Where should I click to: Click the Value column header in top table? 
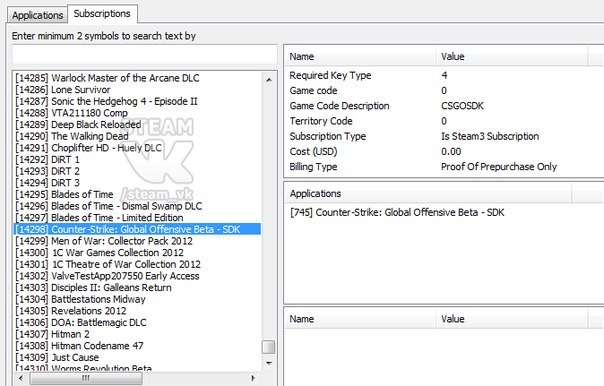tap(512, 57)
